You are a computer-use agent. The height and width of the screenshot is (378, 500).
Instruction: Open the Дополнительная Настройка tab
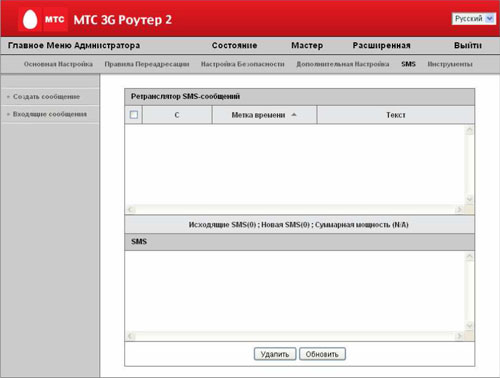(x=343, y=64)
